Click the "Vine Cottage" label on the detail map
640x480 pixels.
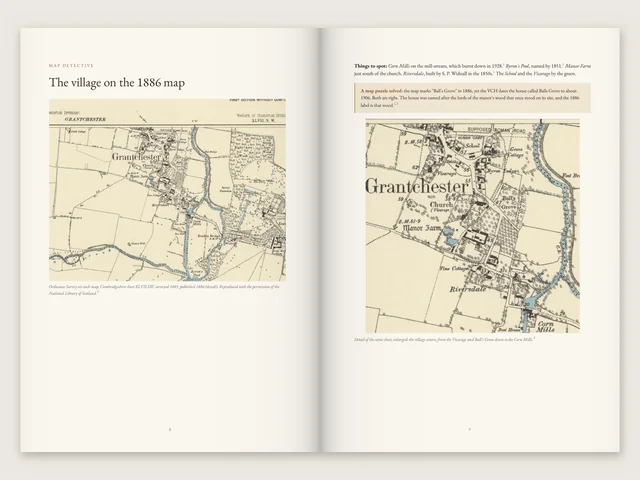tap(456, 269)
